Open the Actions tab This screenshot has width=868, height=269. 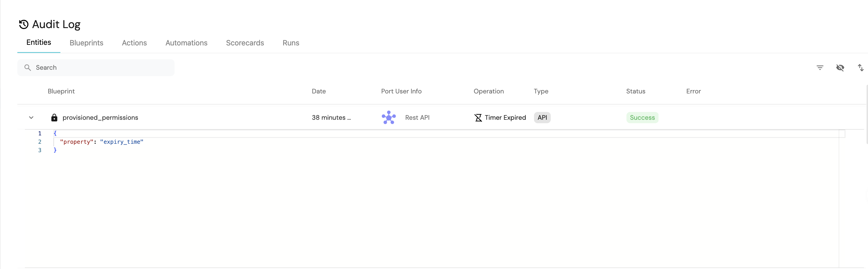pyautogui.click(x=134, y=43)
